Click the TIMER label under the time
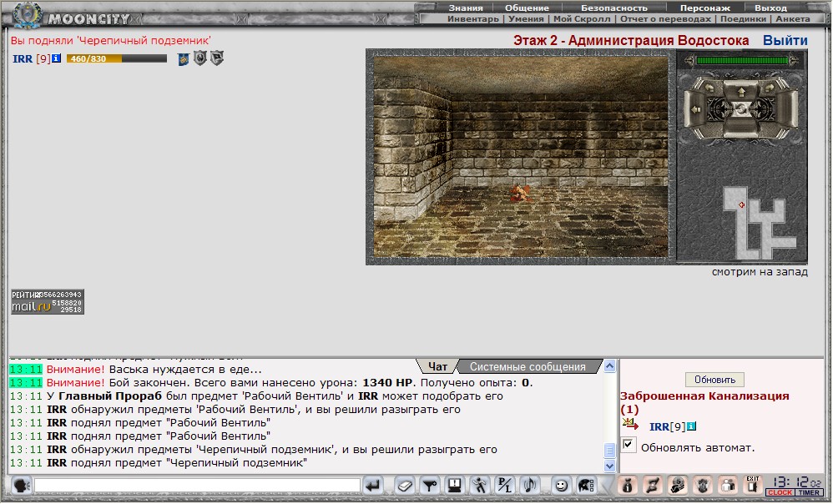The image size is (833, 504). [809, 492]
